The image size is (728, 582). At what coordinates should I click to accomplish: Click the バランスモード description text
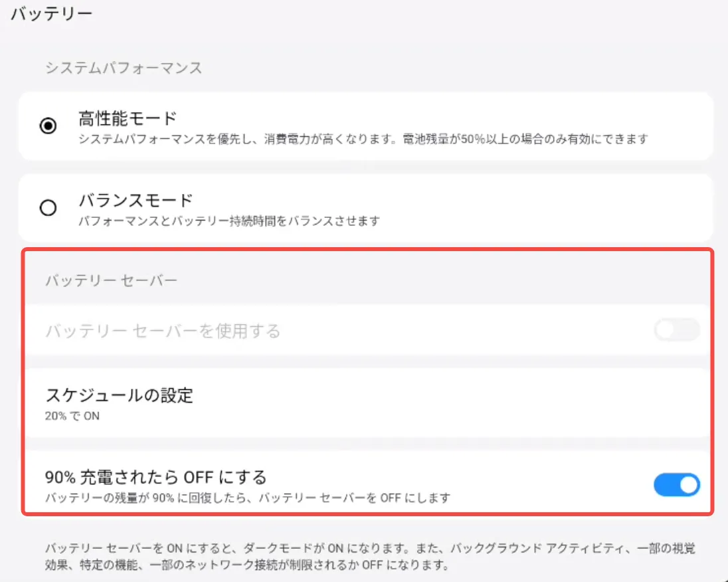(x=229, y=221)
